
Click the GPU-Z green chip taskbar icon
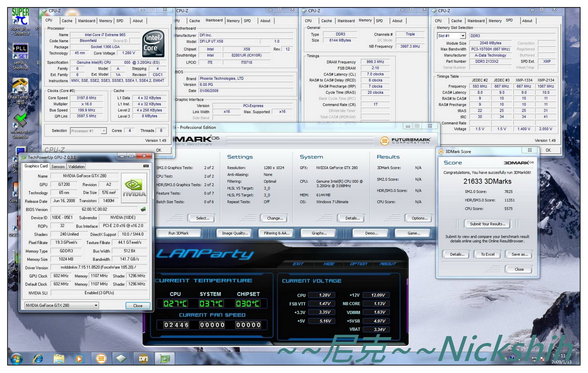point(165,358)
